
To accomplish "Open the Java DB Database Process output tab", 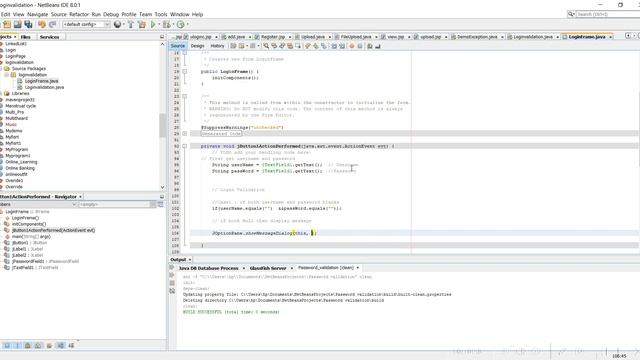I will click(208, 268).
